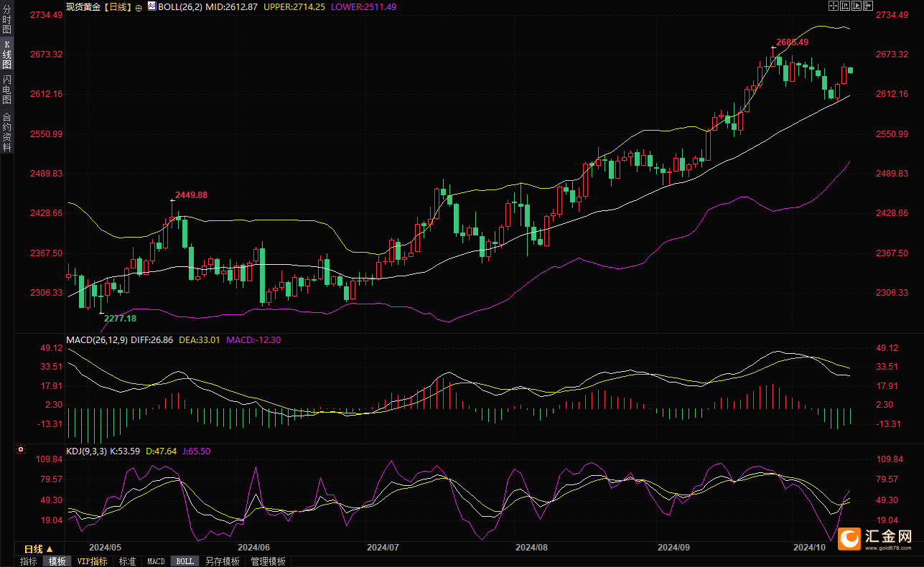Click the 2024/10 date marker

[809, 547]
